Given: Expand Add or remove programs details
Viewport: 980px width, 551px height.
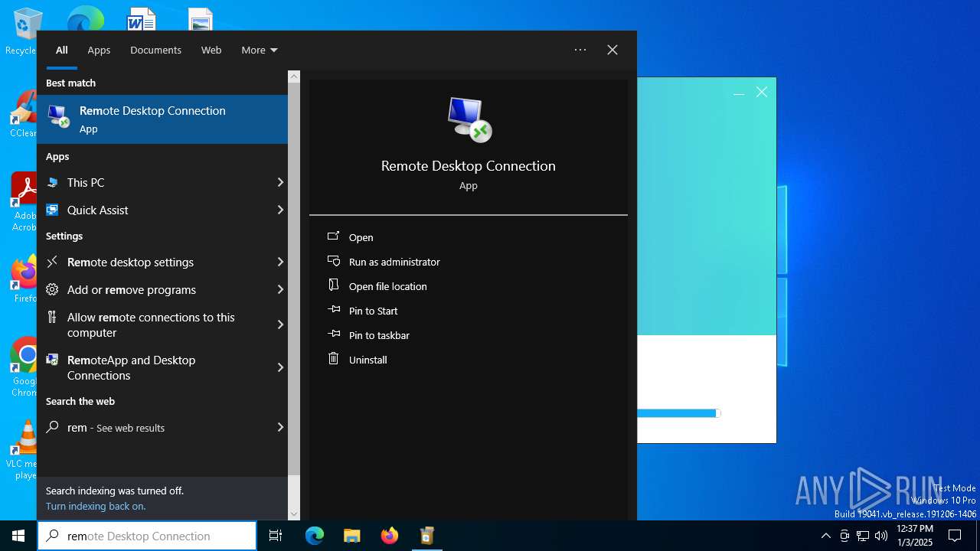Looking at the screenshot, I should [x=280, y=289].
